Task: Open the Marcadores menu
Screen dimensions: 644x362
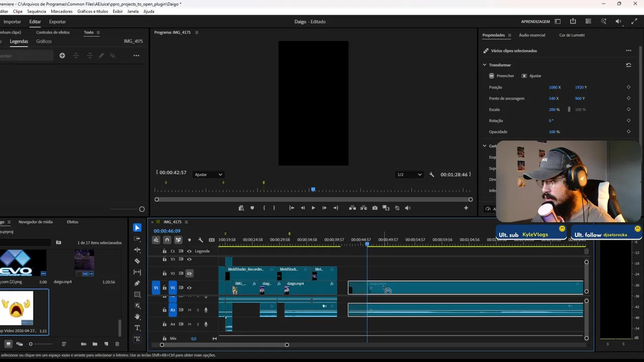Action: [61, 11]
